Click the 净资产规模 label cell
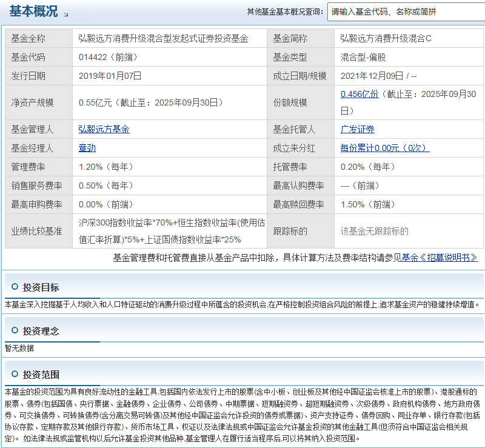Viewport: 485px width, 448px height. (x=39, y=102)
